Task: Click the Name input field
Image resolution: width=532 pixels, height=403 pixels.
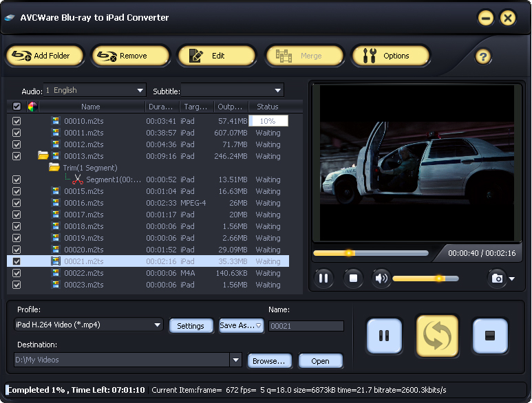Action: coord(306,326)
